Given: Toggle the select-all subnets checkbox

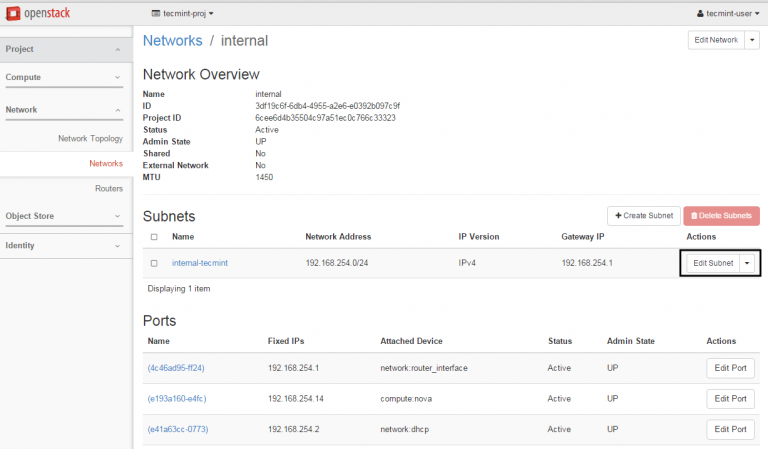Looking at the screenshot, I should point(153,237).
